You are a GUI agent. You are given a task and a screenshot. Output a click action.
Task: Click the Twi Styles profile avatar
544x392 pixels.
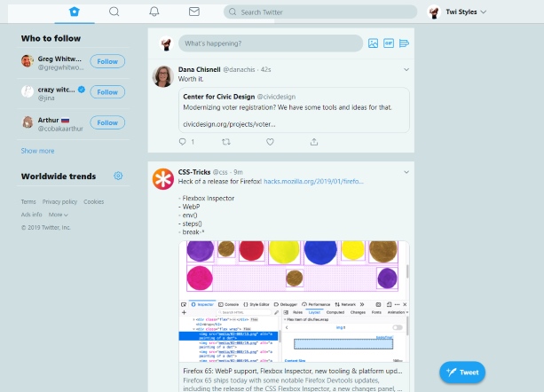434,12
